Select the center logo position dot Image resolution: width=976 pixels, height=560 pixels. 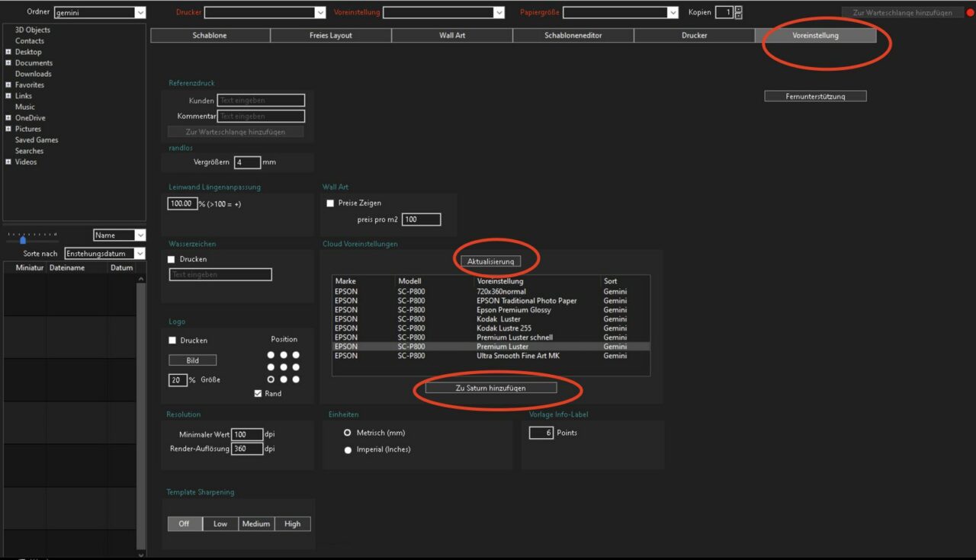coord(284,367)
